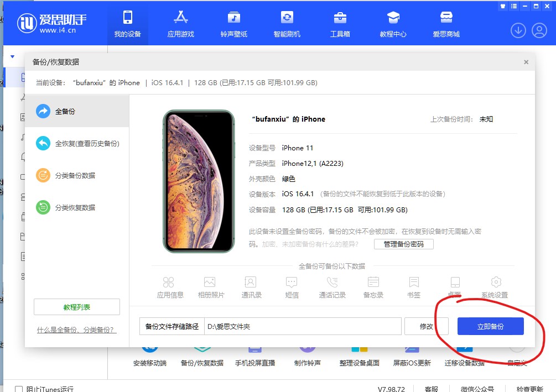This screenshot has width=556, height=392.
Task: Open the 铃声壁纸 tab
Action: coord(233,24)
